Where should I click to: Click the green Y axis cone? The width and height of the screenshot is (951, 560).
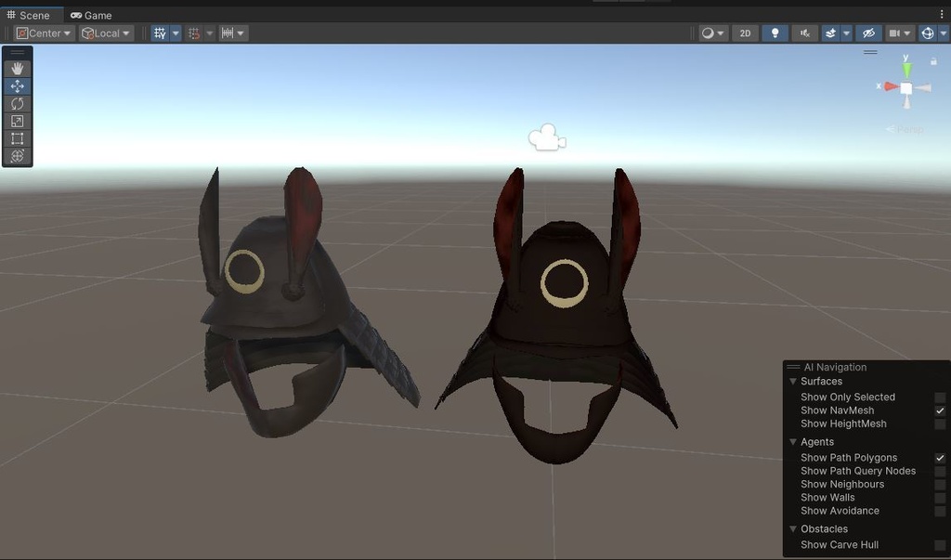point(906,70)
